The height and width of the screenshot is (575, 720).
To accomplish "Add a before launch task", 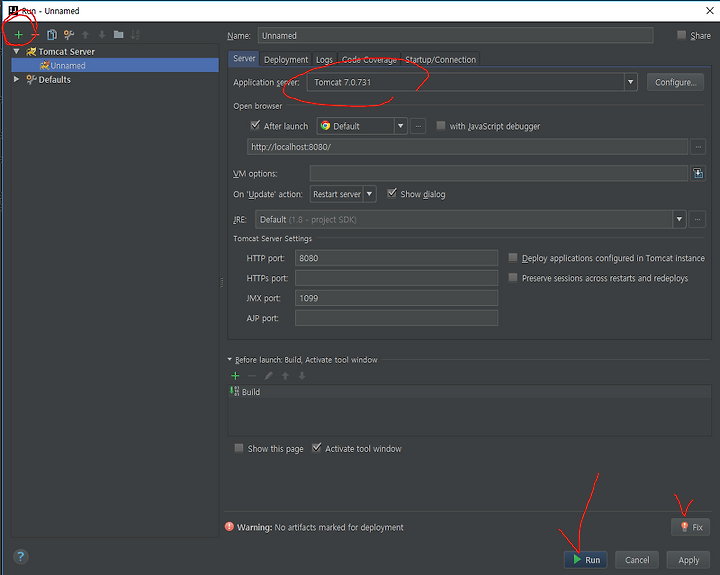I will pos(235,376).
